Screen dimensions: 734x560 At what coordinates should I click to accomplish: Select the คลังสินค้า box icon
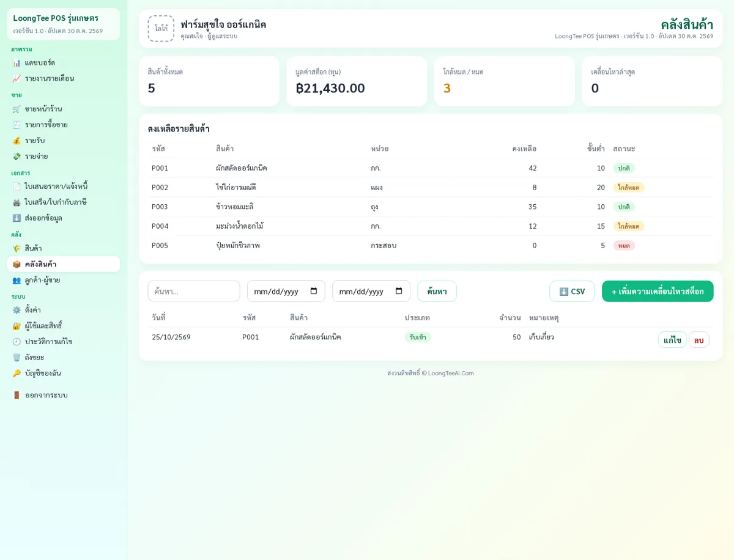pos(17,264)
